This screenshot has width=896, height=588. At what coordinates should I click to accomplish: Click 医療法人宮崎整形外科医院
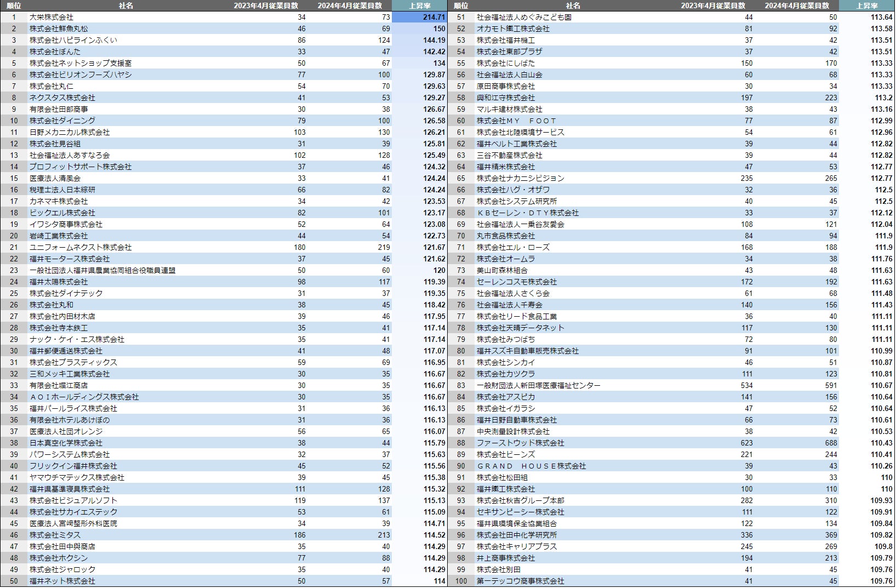coord(73,523)
